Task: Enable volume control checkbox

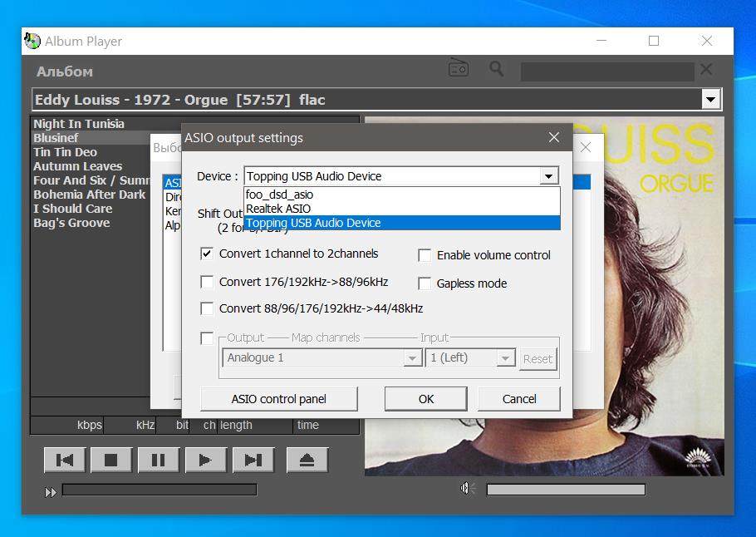Action: point(425,255)
